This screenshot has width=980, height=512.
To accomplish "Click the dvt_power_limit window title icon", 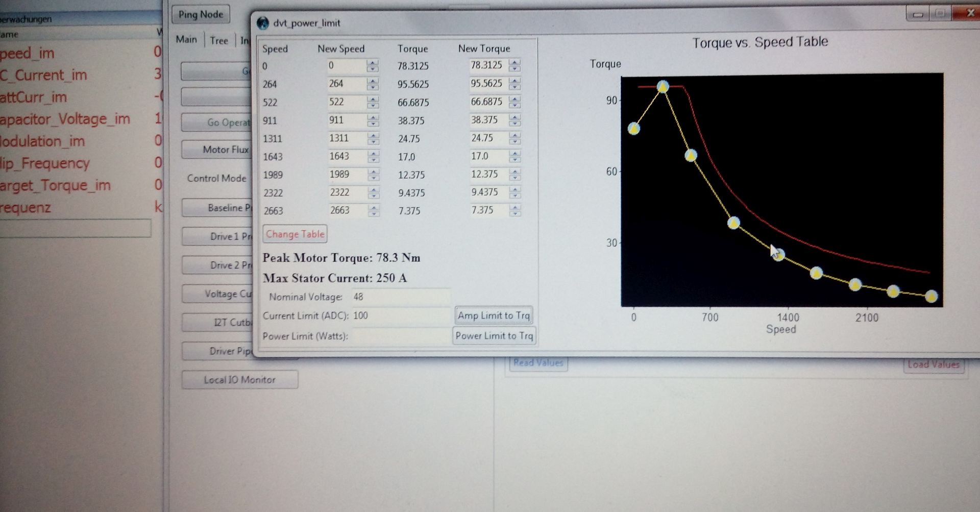I will point(263,23).
